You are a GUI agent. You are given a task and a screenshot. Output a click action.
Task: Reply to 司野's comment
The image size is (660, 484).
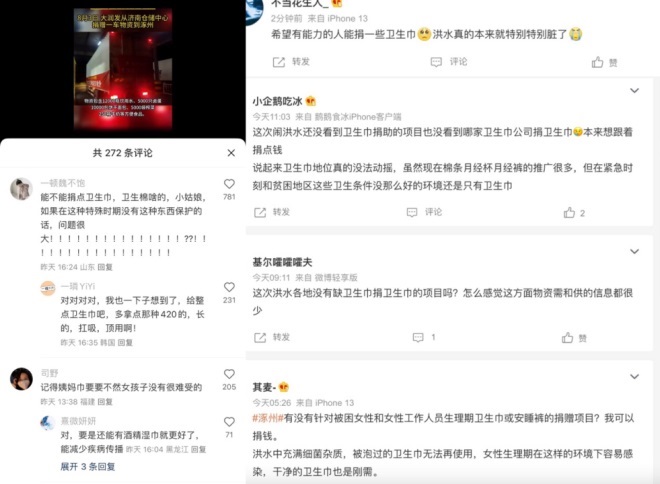pyautogui.click(x=105, y=402)
